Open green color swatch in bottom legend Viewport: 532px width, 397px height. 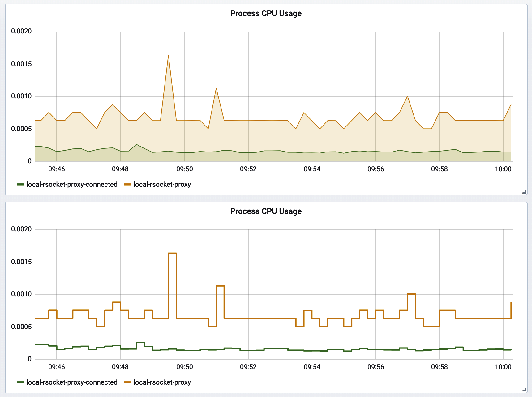click(20, 382)
